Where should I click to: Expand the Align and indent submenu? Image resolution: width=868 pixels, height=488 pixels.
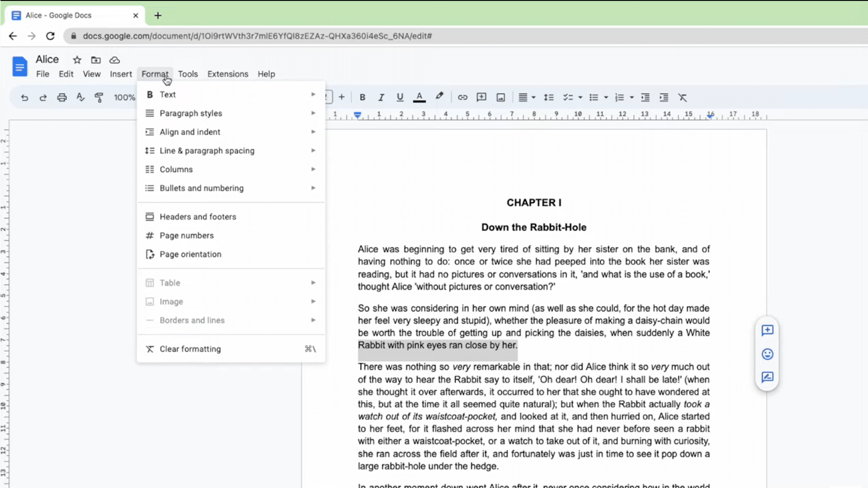(231, 132)
